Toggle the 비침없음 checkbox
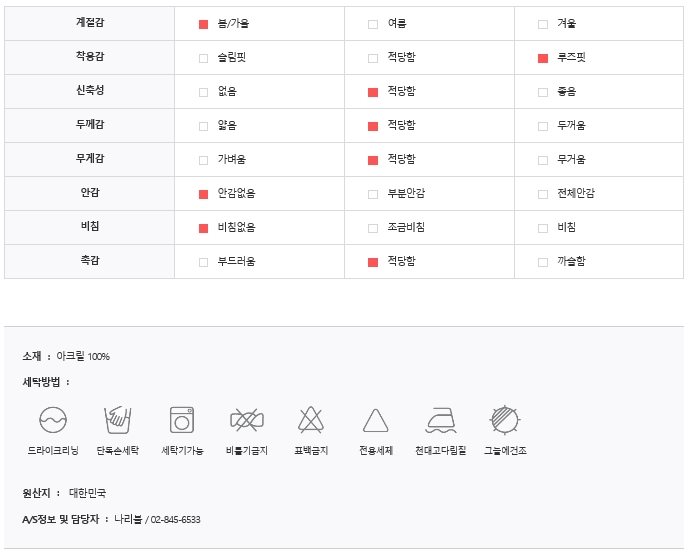 203,229
